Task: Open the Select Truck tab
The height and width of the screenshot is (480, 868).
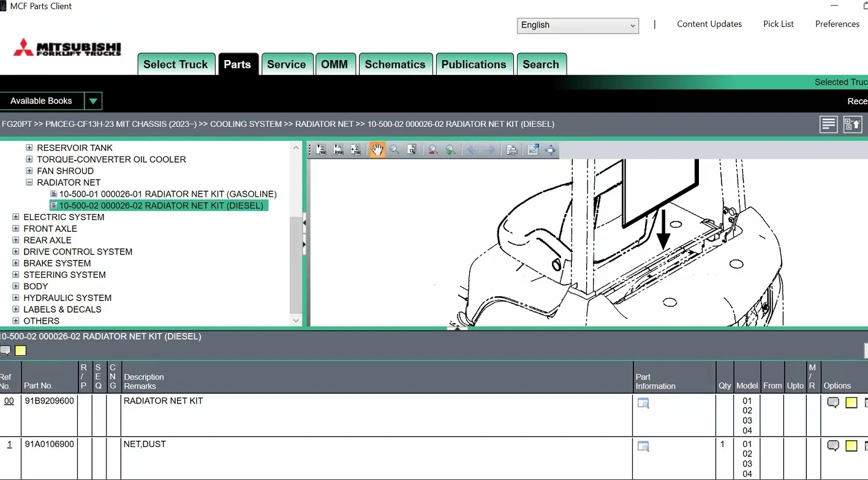Action: coord(175,64)
